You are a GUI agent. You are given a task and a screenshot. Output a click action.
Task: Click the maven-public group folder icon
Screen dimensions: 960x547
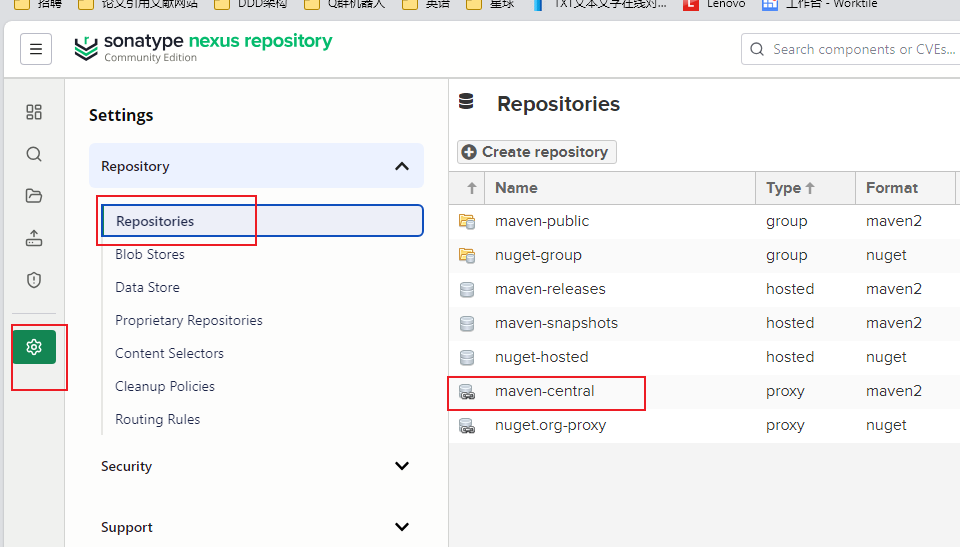[467, 221]
